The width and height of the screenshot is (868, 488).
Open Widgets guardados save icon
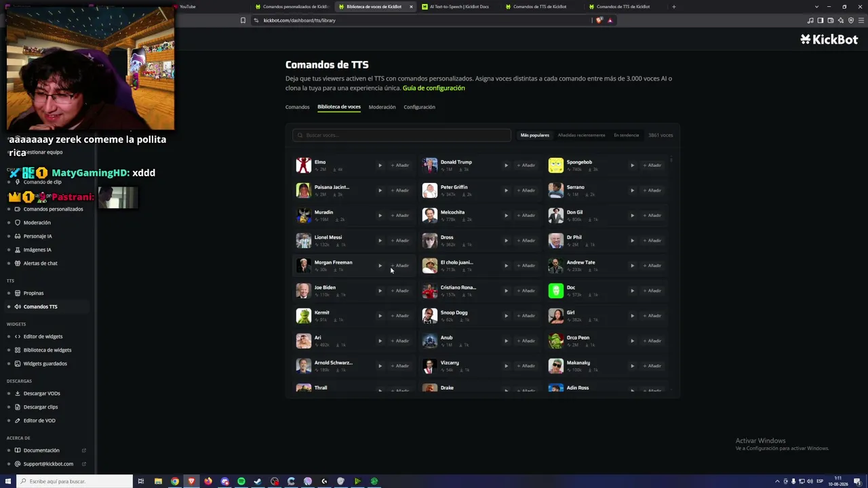[x=18, y=363]
